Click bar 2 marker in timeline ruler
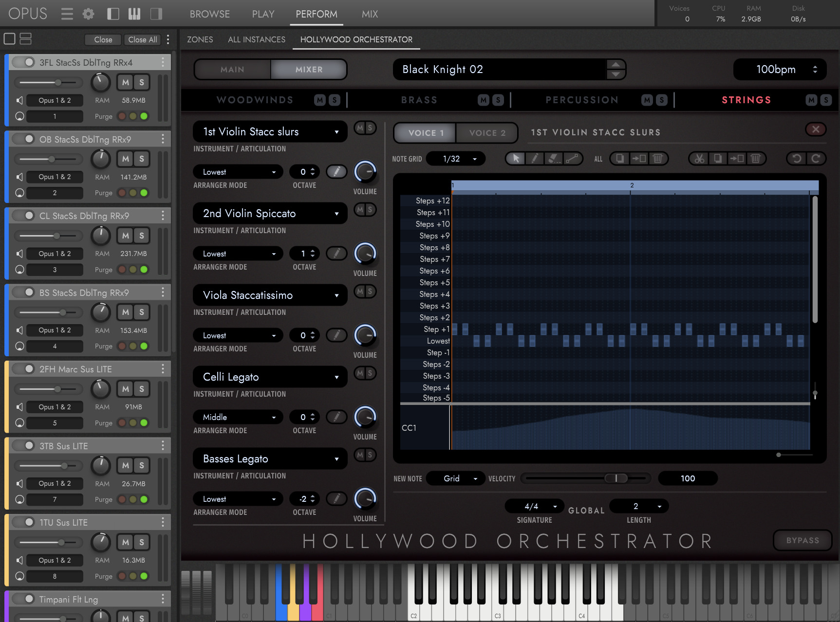The image size is (840, 622). coord(632,185)
